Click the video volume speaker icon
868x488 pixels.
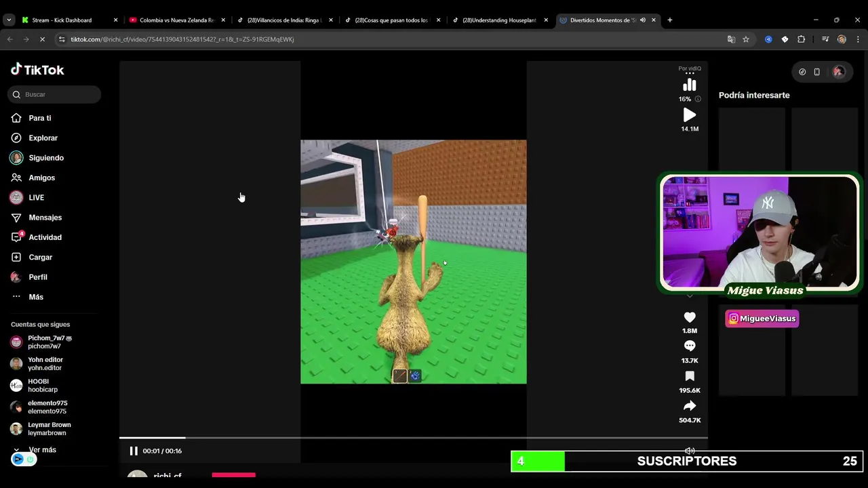pyautogui.click(x=690, y=451)
